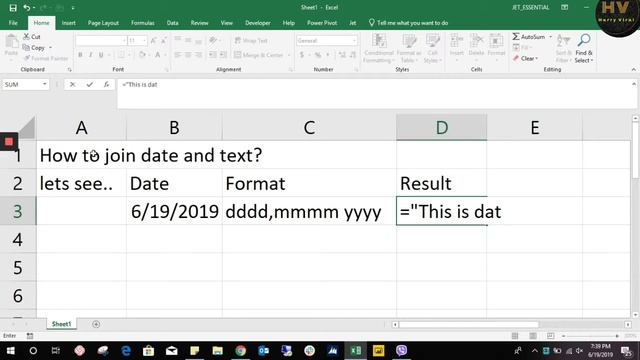Open the Copy dropdown arrow
This screenshot has height=360, width=640.
pos(51,48)
